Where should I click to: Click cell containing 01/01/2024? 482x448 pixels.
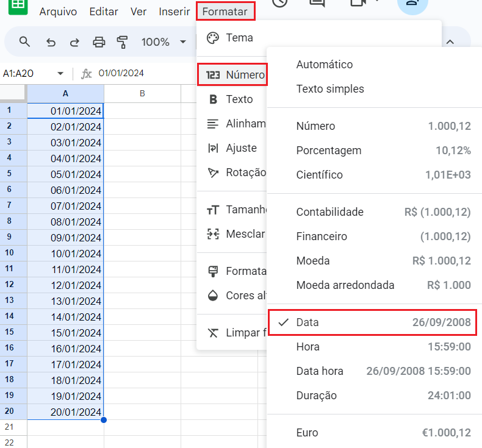pos(65,111)
